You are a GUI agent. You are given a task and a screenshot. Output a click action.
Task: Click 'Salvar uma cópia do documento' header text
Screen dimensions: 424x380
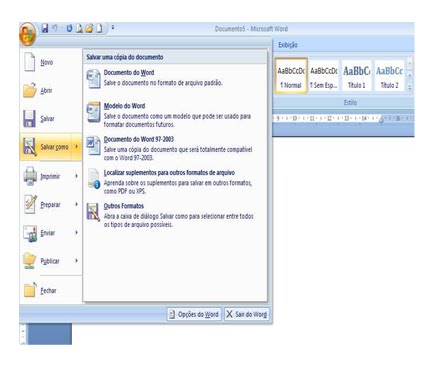pyautogui.click(x=125, y=57)
